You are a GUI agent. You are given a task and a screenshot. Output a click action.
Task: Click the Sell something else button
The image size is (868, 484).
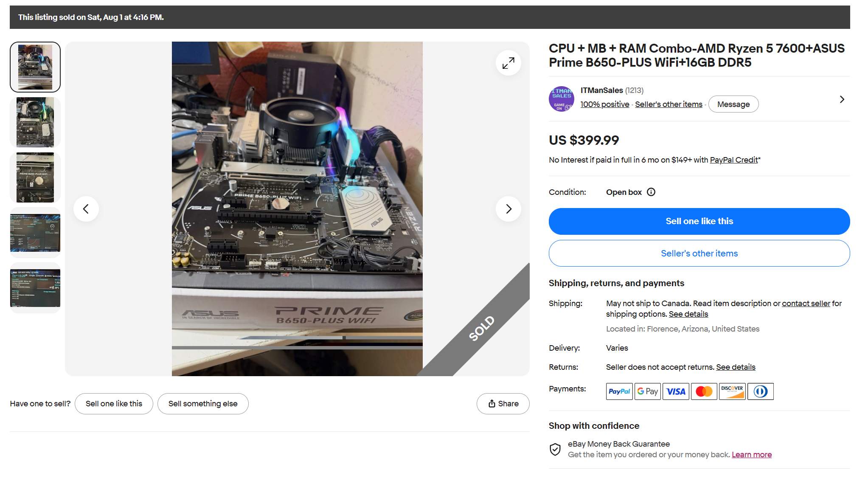coord(203,404)
